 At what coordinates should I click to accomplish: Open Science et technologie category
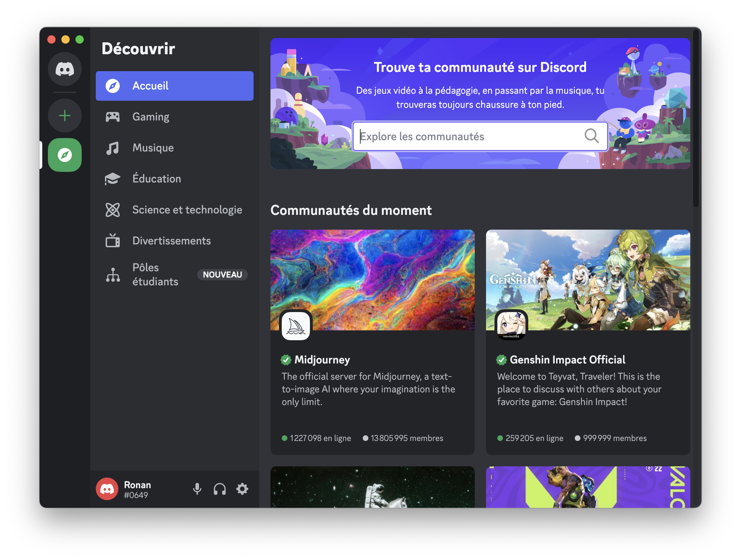(175, 210)
